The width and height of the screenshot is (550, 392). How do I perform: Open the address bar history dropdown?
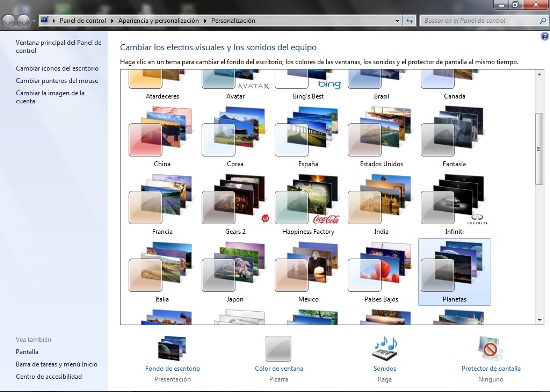pyautogui.click(x=397, y=21)
